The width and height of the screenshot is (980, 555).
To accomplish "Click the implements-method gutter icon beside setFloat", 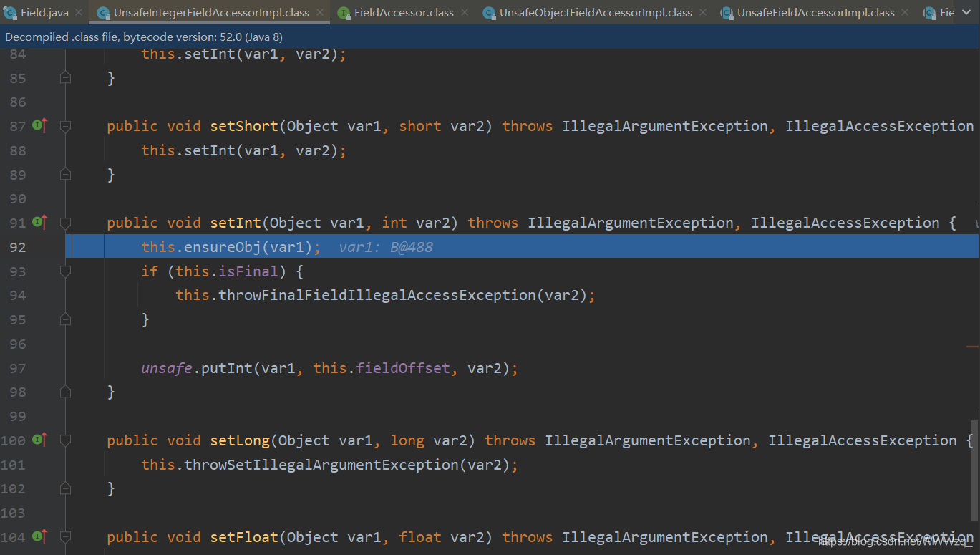I will (x=39, y=536).
